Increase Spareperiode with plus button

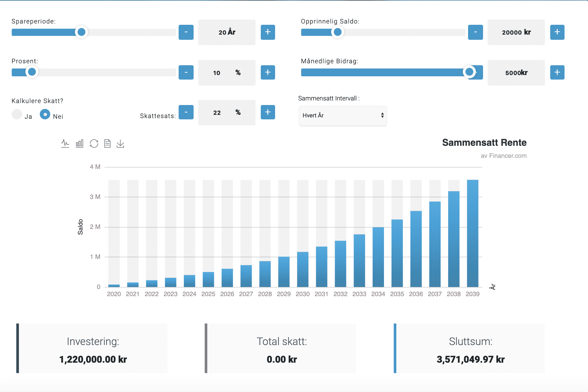pos(268,32)
